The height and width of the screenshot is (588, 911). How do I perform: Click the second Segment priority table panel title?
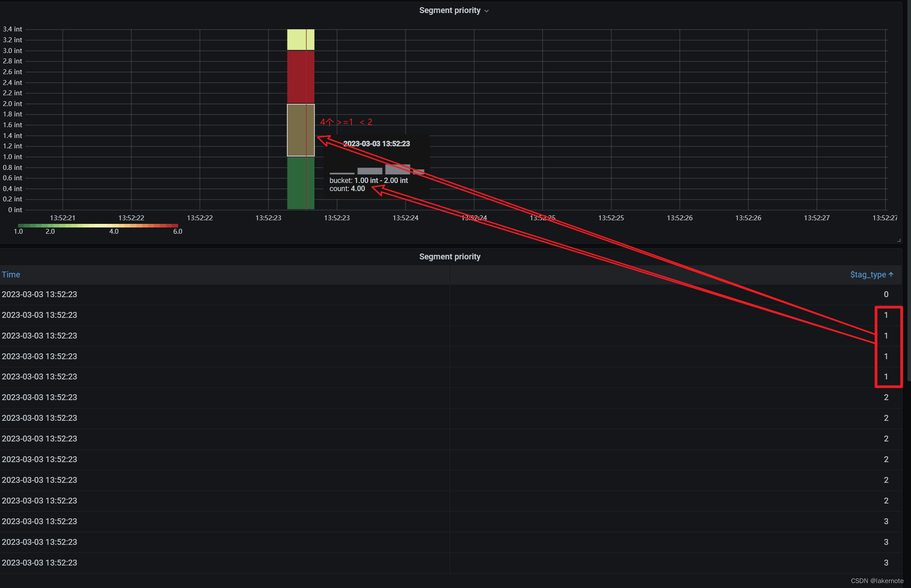coord(449,257)
